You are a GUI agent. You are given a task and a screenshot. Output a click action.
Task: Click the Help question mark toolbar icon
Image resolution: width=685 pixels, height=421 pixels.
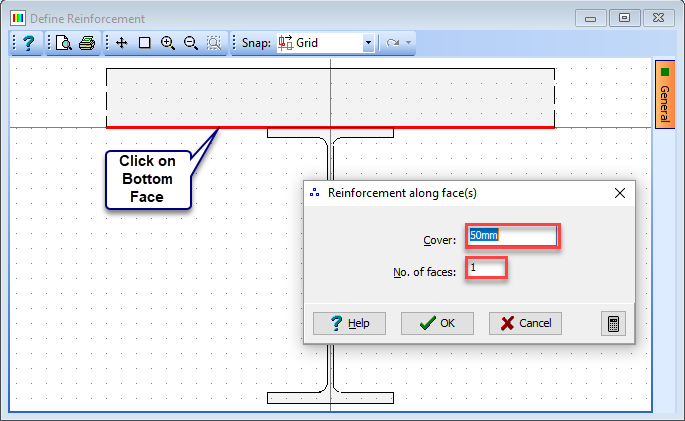28,43
